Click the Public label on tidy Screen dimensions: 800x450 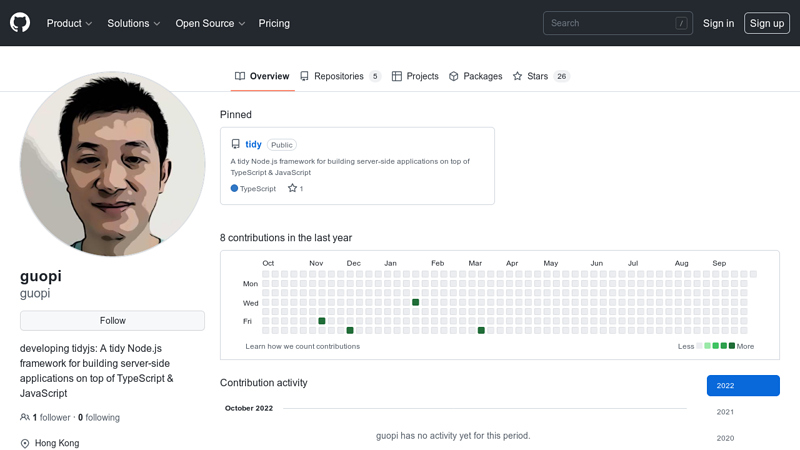(282, 145)
